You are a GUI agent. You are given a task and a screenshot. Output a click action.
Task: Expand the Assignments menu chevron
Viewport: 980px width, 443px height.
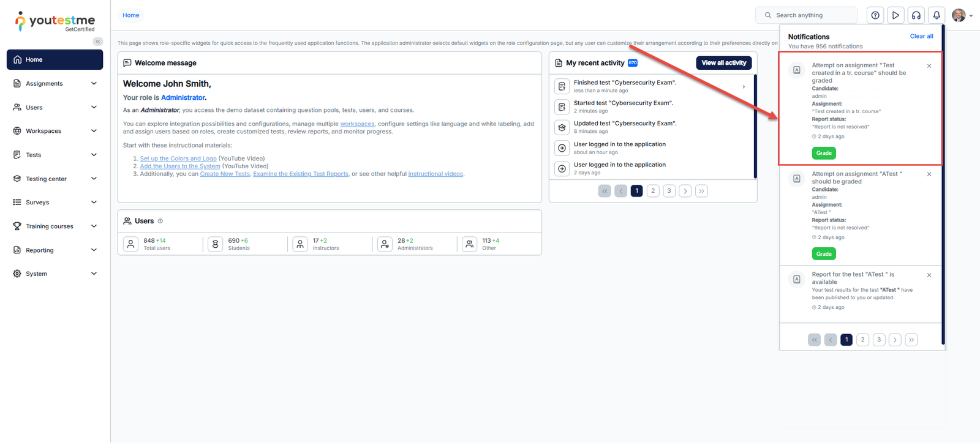click(x=94, y=84)
